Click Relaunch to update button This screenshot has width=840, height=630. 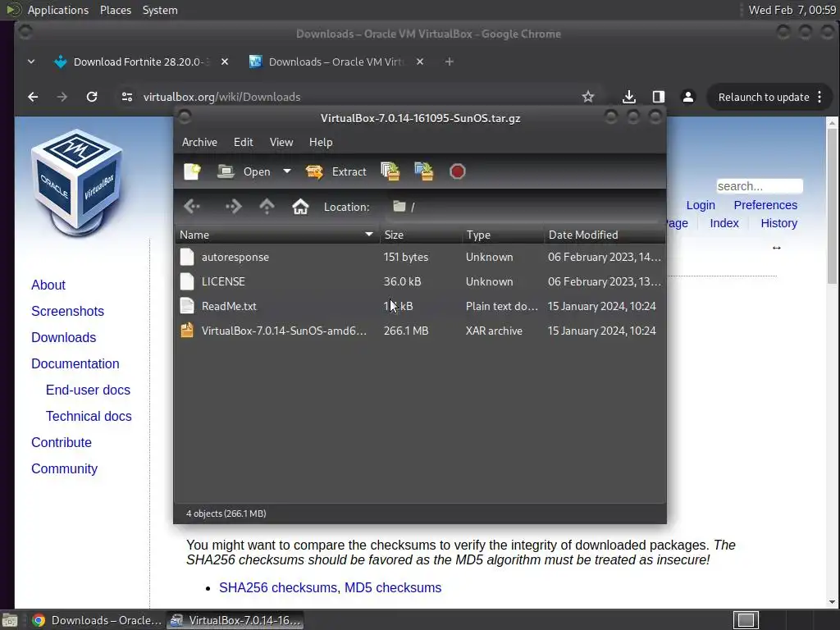(x=771, y=97)
